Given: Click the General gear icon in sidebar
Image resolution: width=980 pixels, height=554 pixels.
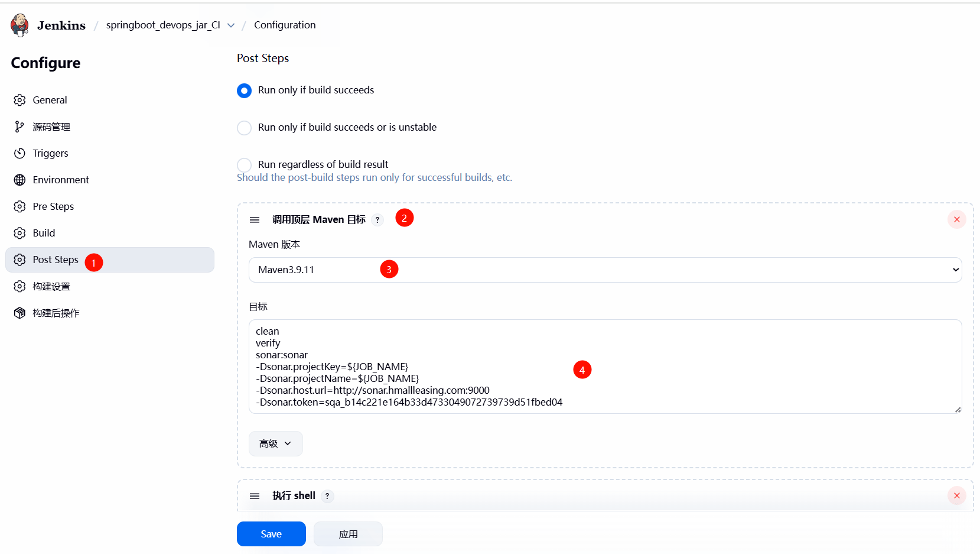Looking at the screenshot, I should click(x=19, y=100).
